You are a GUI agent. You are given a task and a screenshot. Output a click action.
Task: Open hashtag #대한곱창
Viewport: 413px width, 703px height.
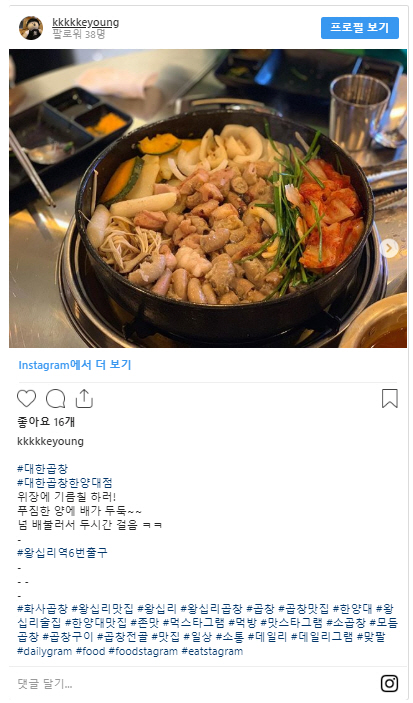point(43,469)
